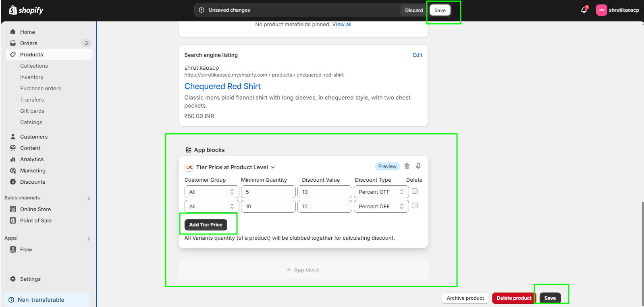The width and height of the screenshot is (644, 307).
Task: Click the Minimum Quantity field showing 5
Action: [x=268, y=192]
